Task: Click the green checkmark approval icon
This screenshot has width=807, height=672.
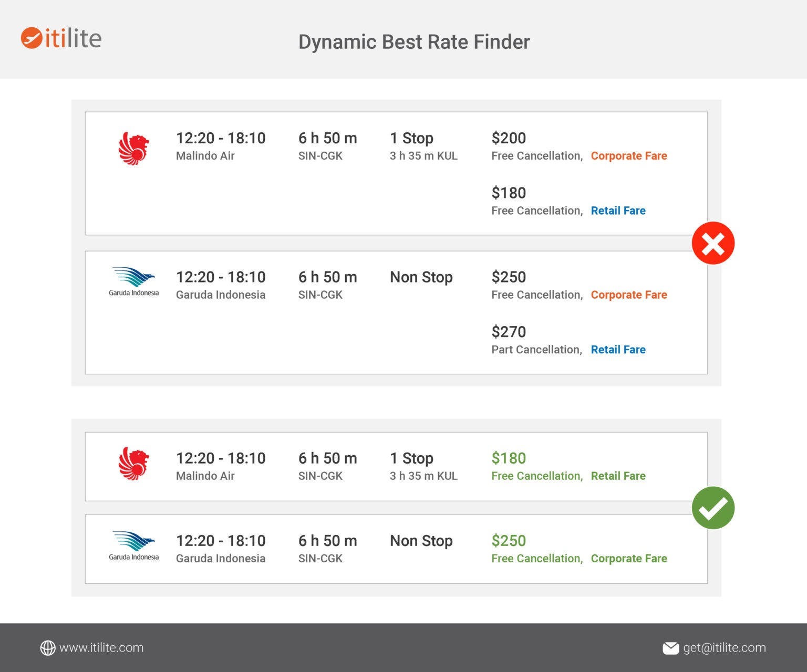Action: (x=713, y=507)
